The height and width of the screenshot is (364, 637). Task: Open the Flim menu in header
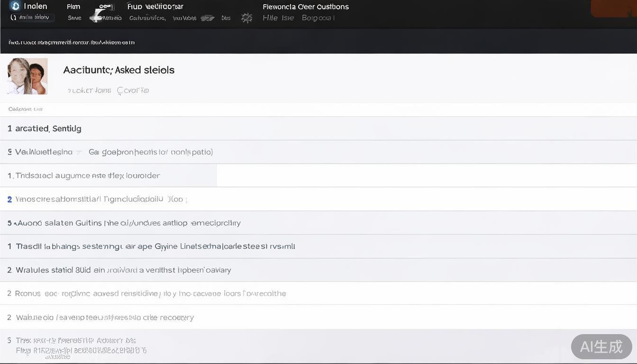point(73,7)
